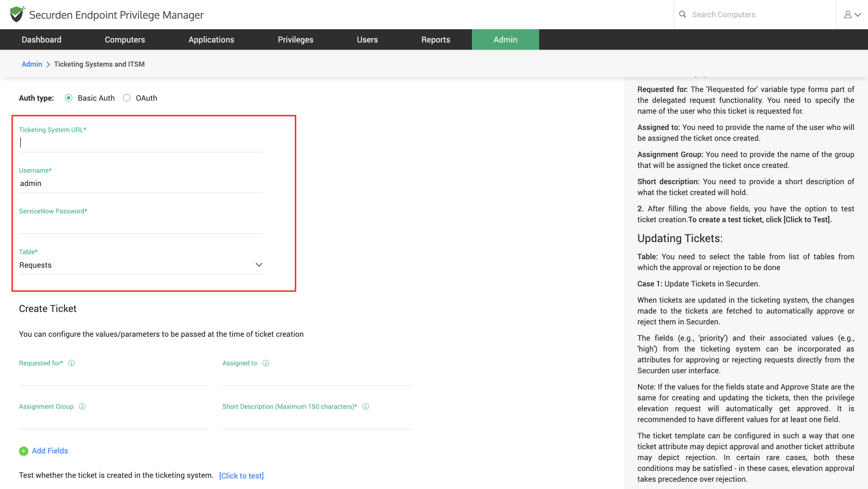Focus the Short Description input field
This screenshot has width=868, height=489.
(x=317, y=421)
